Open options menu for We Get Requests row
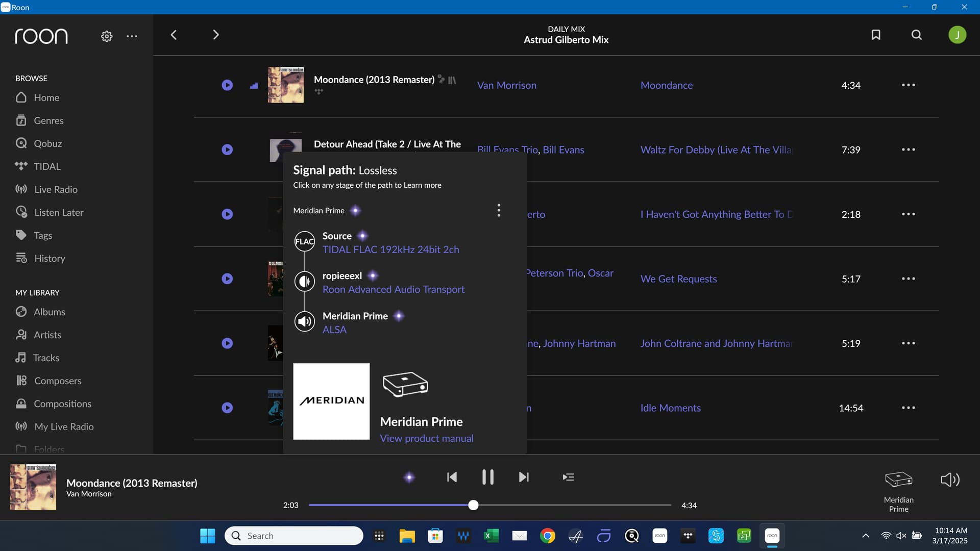The height and width of the screenshot is (551, 980). click(x=908, y=279)
